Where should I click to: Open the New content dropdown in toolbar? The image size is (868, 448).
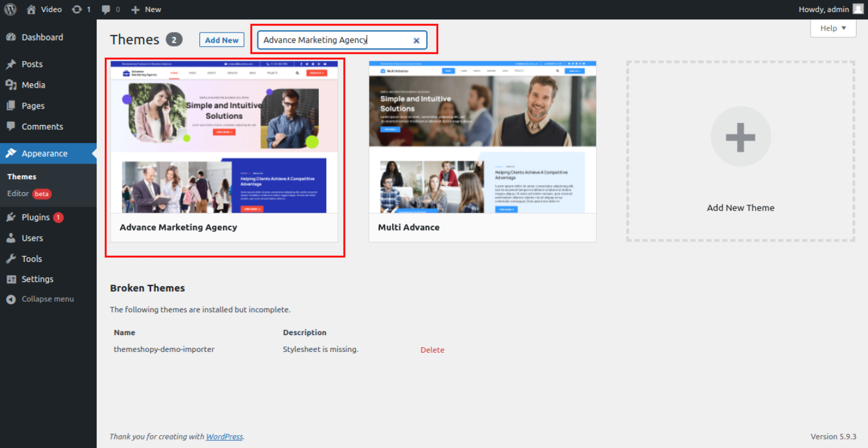146,9
